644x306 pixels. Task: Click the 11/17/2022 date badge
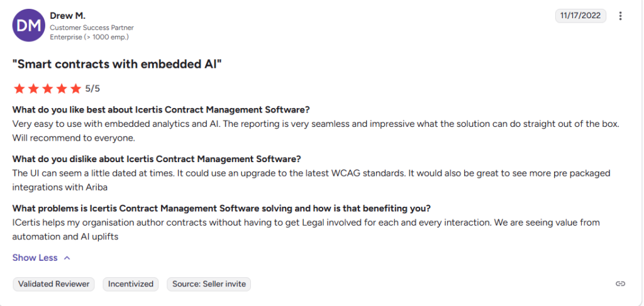tap(580, 16)
